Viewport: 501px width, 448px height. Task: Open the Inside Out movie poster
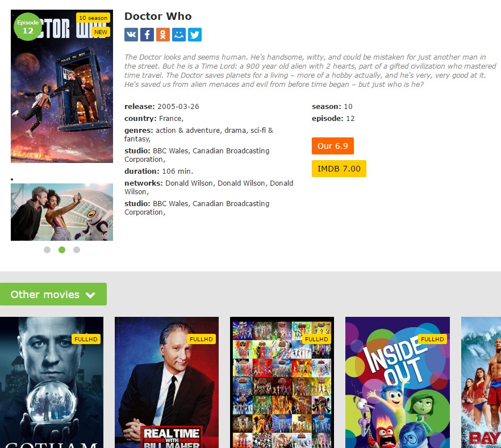[398, 382]
